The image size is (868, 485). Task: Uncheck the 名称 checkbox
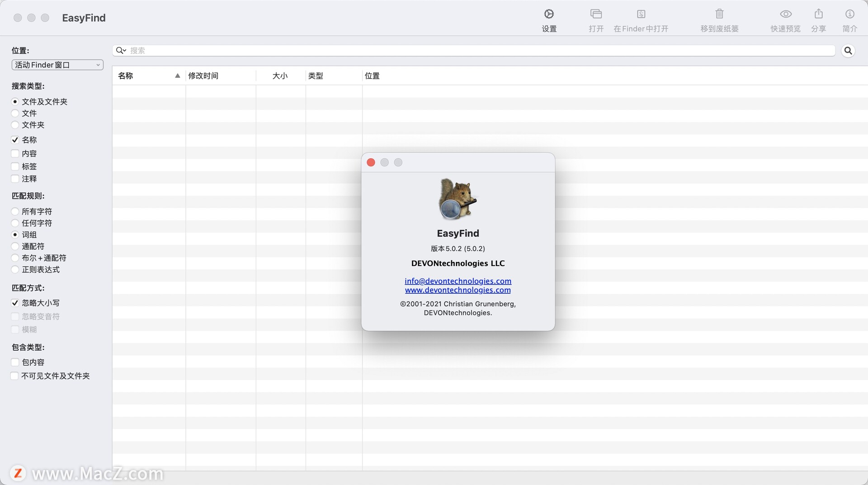15,140
